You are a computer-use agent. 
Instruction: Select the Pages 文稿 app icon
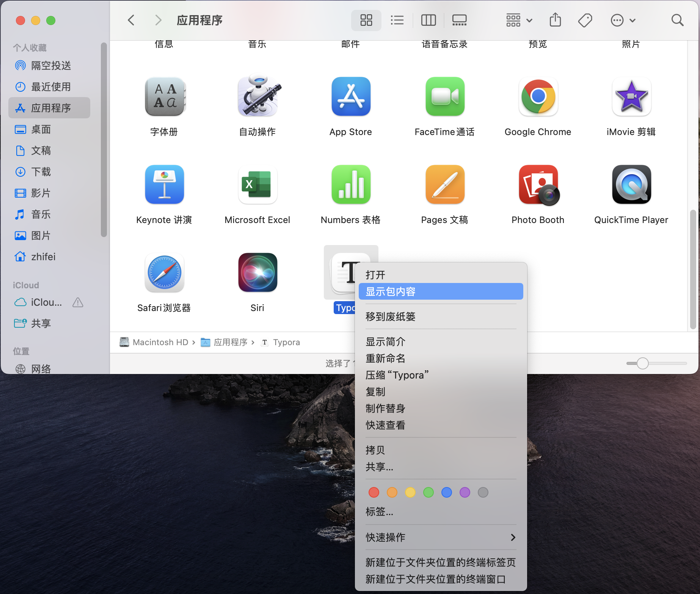pos(445,184)
